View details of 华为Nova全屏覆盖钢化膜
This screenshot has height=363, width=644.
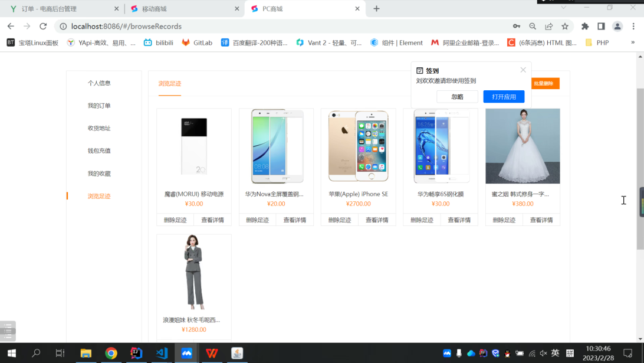[294, 220]
